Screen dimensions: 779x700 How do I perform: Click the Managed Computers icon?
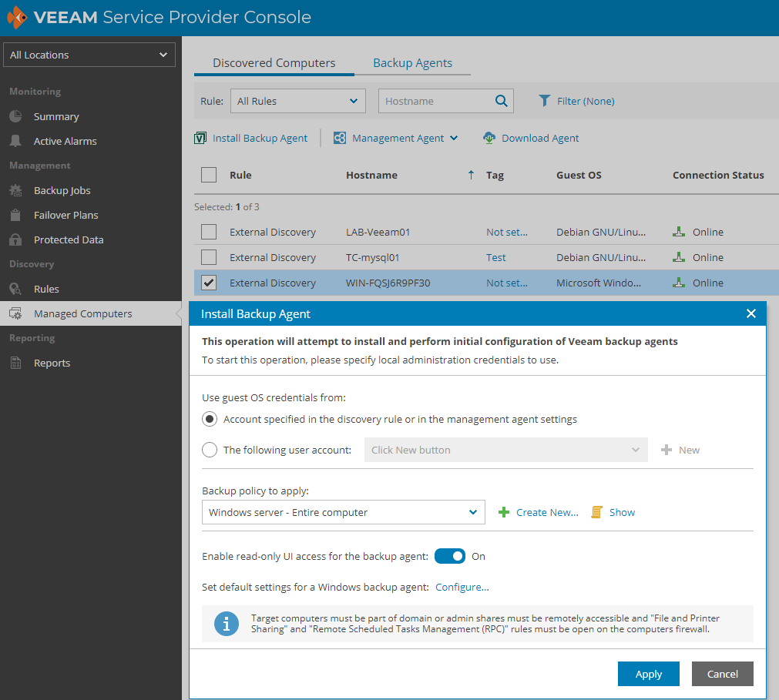tap(15, 313)
